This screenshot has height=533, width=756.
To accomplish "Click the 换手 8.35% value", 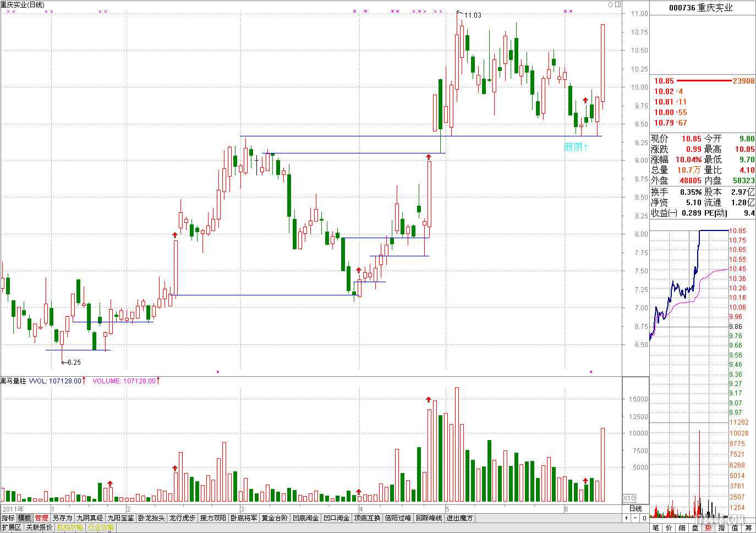I will [676, 192].
